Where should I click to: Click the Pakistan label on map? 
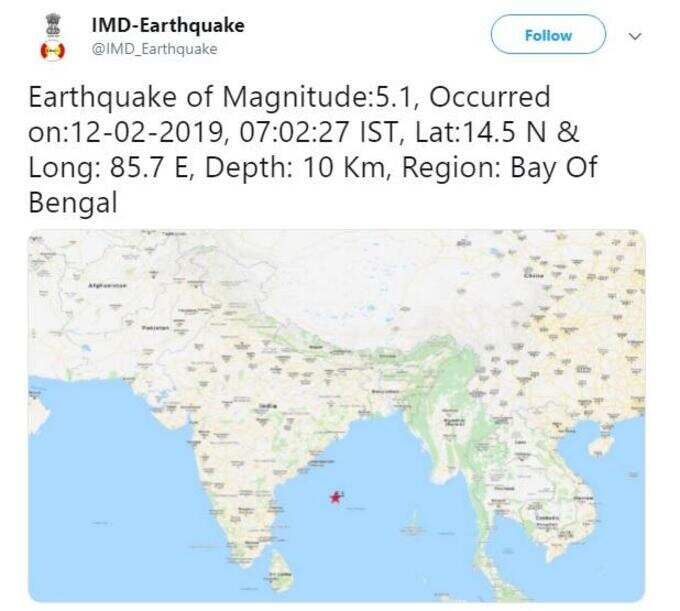155,328
